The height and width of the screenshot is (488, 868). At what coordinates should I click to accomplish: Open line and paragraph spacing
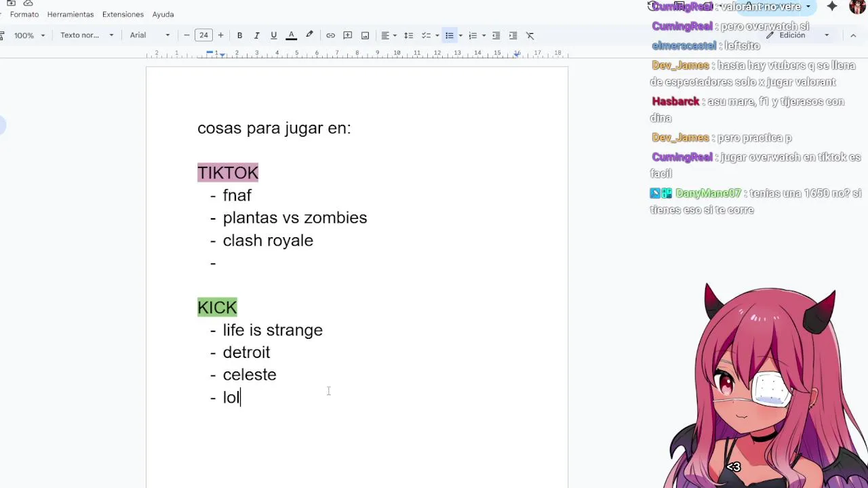coord(408,35)
